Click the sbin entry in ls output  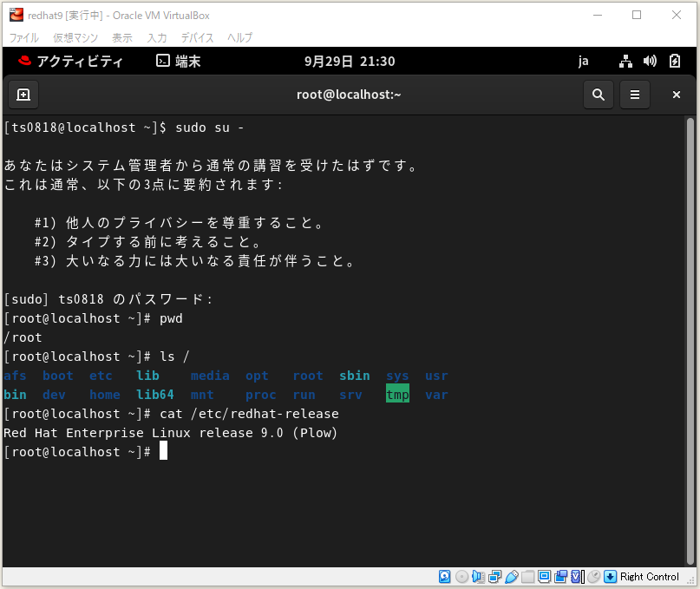(x=355, y=376)
